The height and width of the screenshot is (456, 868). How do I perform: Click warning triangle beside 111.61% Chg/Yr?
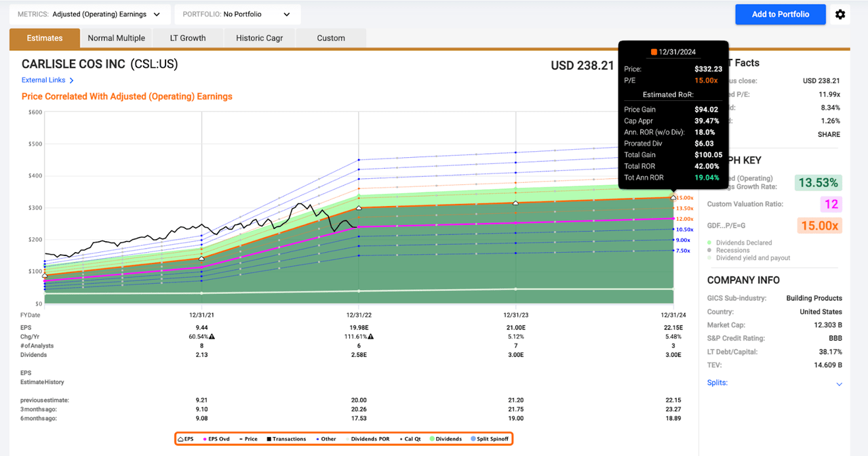coord(370,336)
